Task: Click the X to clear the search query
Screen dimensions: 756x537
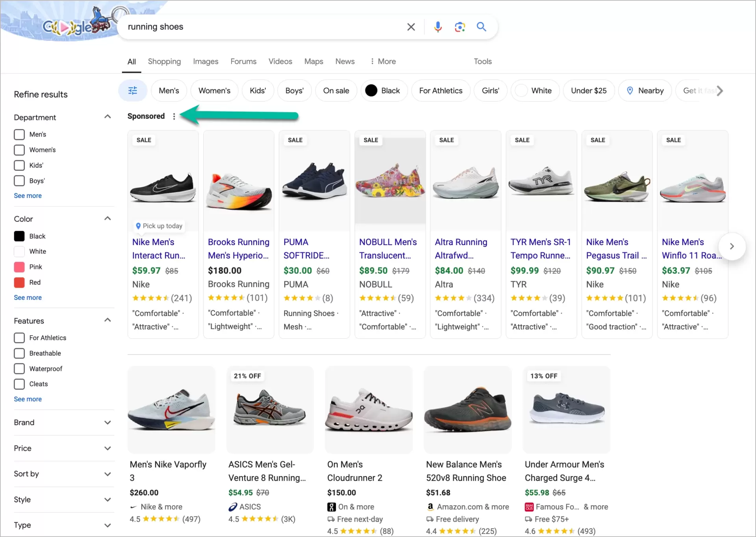Action: (x=411, y=27)
